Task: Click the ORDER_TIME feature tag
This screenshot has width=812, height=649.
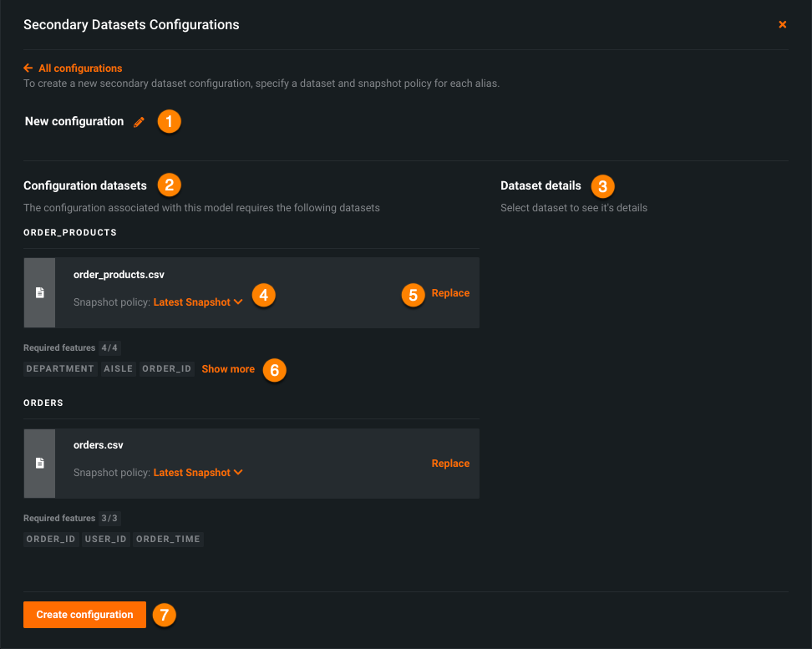Action: 168,540
